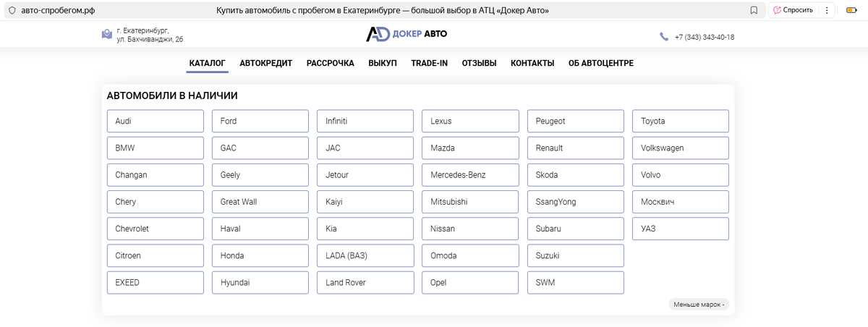Choose the Suzuki brand
The image size is (868, 327).
click(576, 255)
